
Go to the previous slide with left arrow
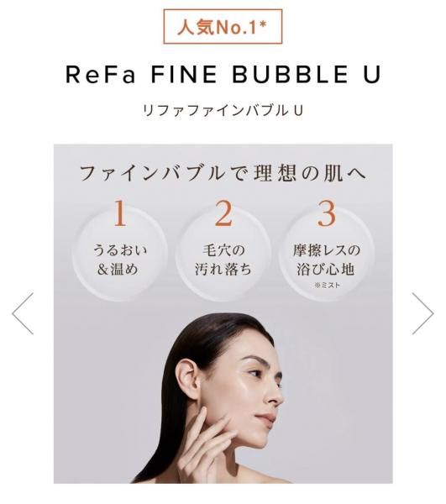pos(23,313)
